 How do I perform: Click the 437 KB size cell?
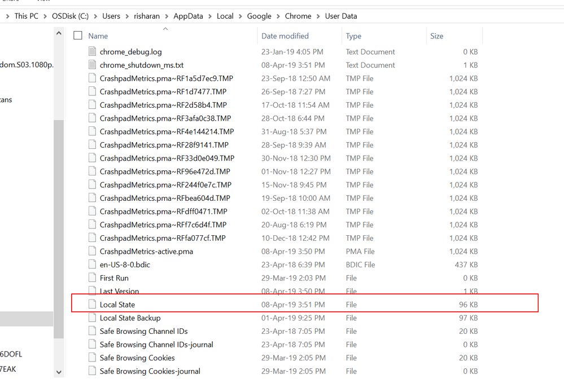466,265
